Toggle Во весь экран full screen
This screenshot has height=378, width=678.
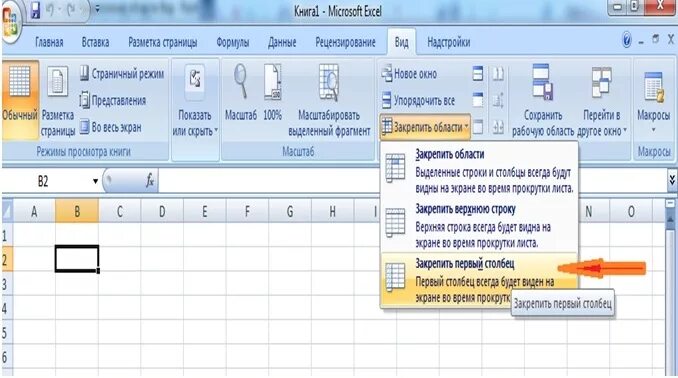click(x=111, y=127)
